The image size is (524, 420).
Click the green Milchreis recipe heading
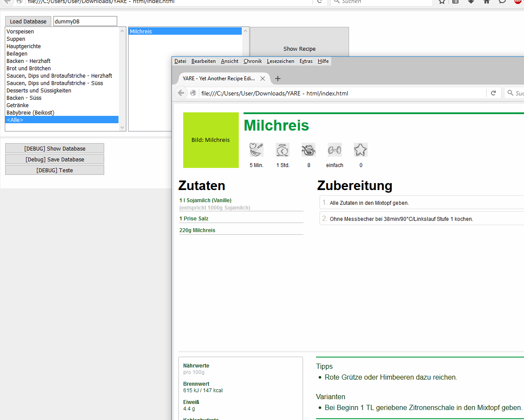coord(277,125)
